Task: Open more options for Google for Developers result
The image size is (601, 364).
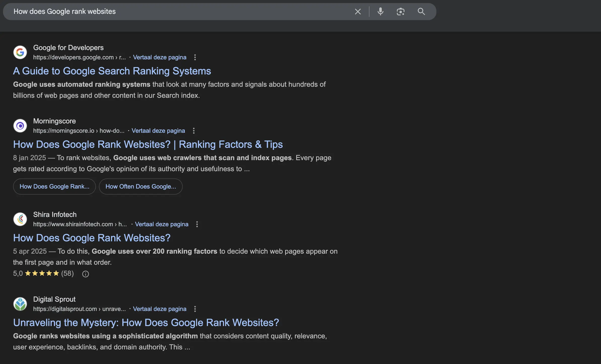Action: (x=195, y=57)
